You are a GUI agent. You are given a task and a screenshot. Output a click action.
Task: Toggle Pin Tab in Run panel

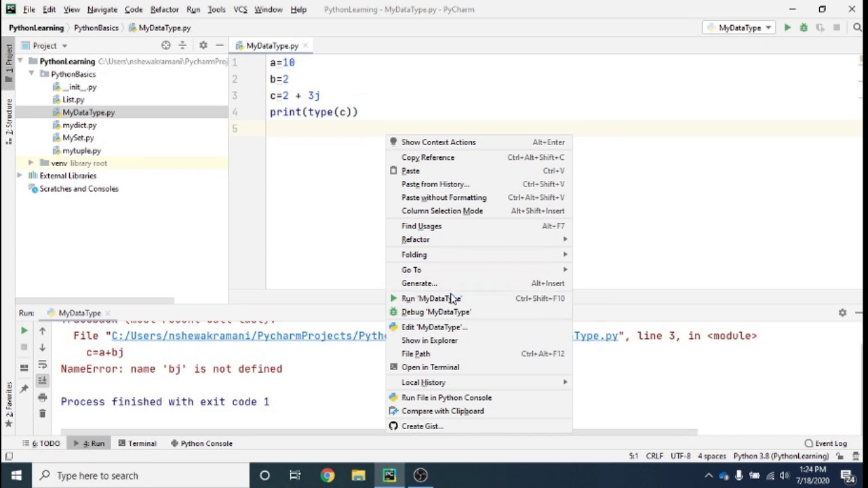[x=24, y=389]
